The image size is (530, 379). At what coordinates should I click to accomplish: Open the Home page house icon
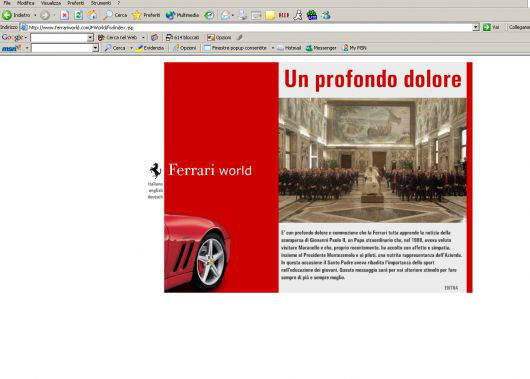pyautogui.click(x=92, y=15)
